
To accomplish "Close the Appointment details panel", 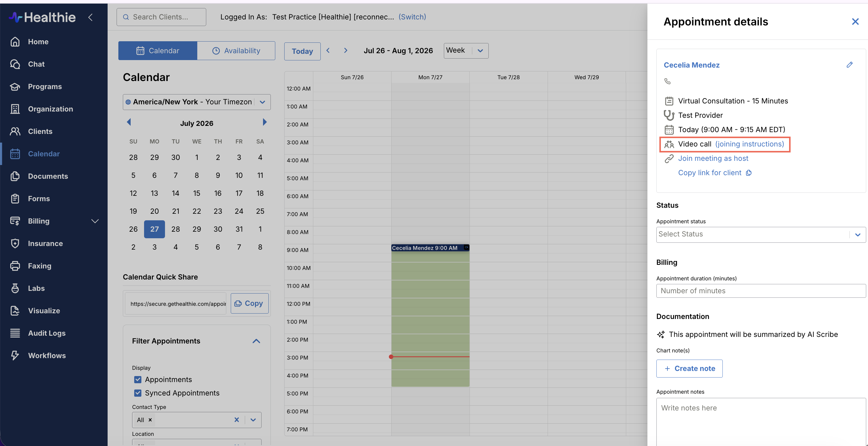I will pyautogui.click(x=855, y=22).
